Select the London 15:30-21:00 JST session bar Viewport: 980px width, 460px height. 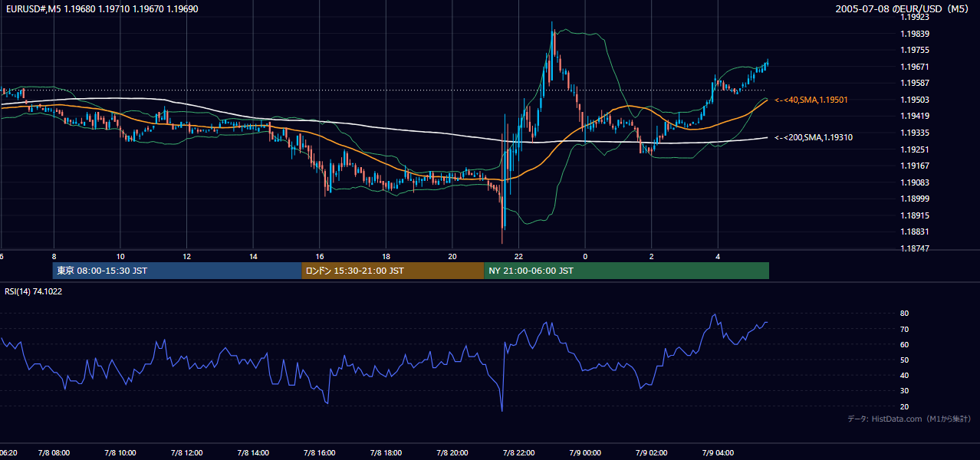(x=393, y=271)
